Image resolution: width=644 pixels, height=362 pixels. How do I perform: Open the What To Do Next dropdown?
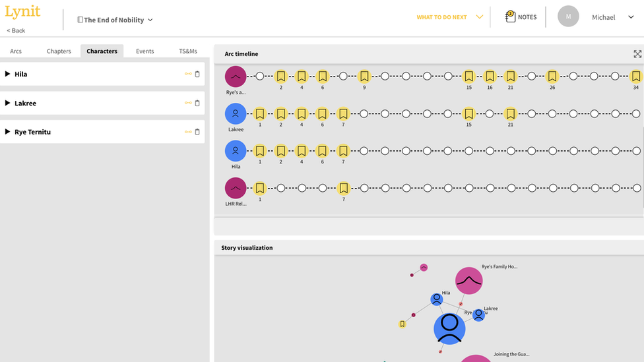[x=450, y=17]
